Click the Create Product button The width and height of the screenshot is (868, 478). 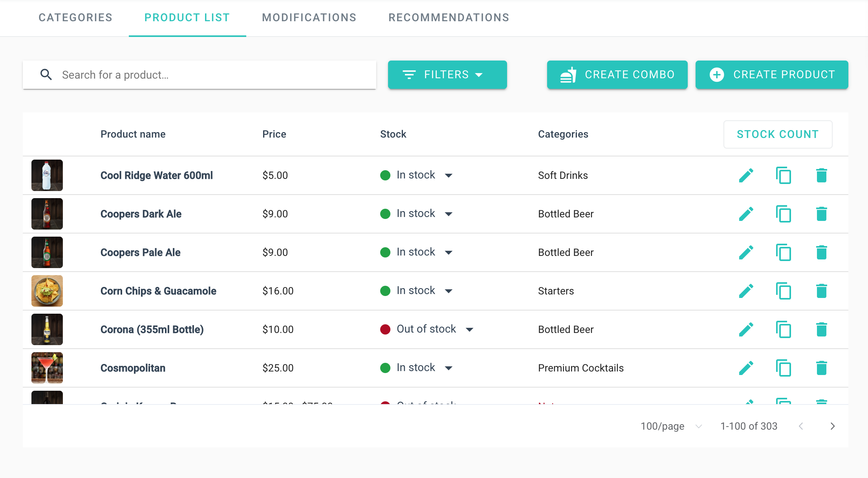click(x=771, y=75)
